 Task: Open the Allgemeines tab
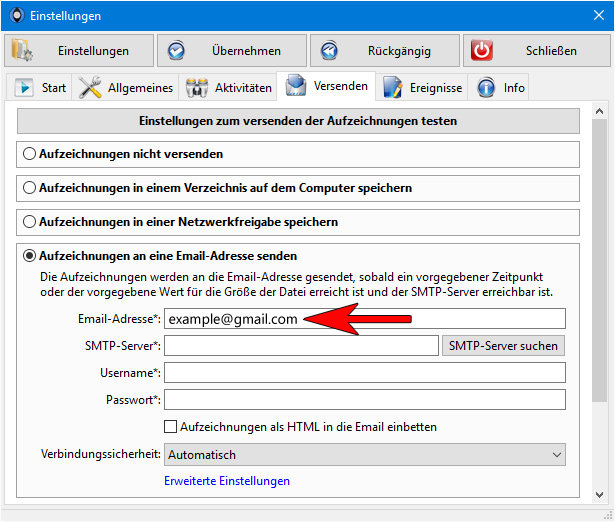[126, 87]
